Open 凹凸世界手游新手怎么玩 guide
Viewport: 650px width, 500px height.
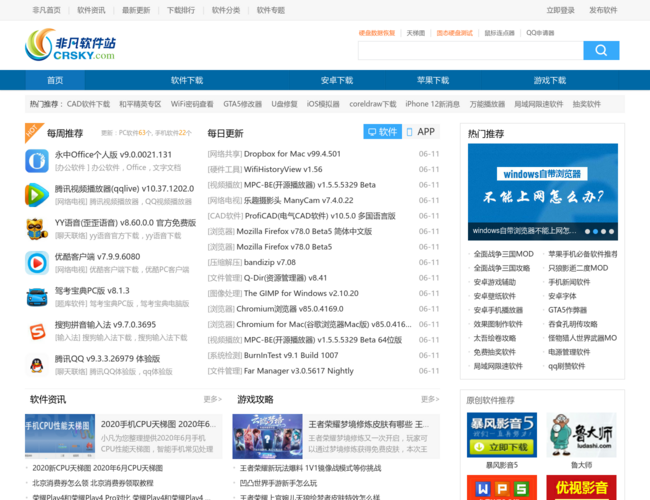point(278,483)
